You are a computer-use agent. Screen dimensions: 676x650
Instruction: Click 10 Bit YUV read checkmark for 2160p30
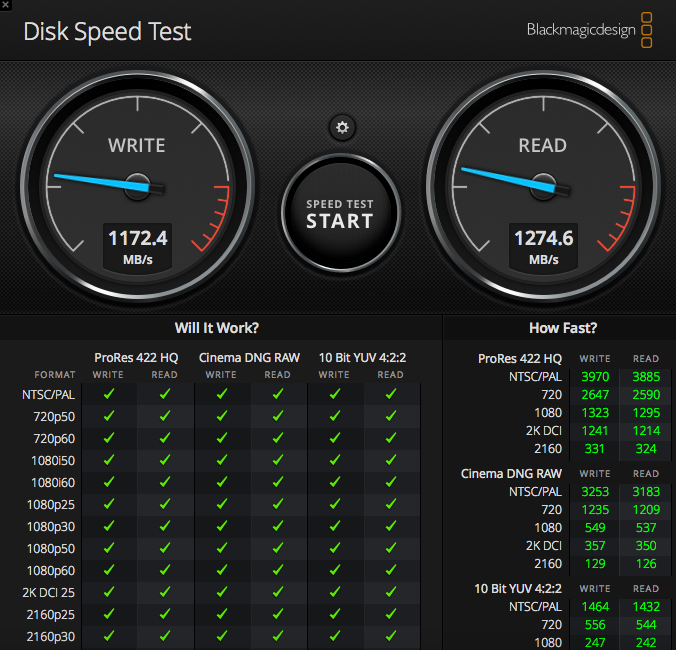coord(391,636)
